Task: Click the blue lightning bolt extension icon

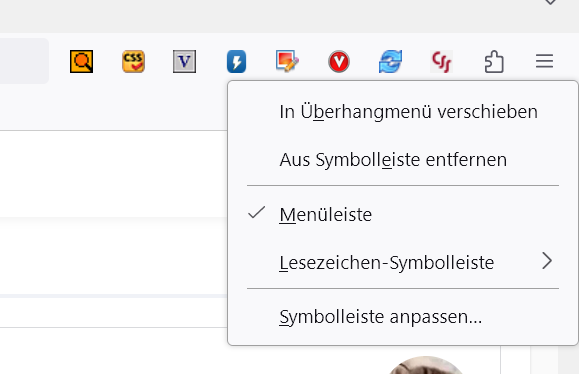Action: click(x=236, y=61)
